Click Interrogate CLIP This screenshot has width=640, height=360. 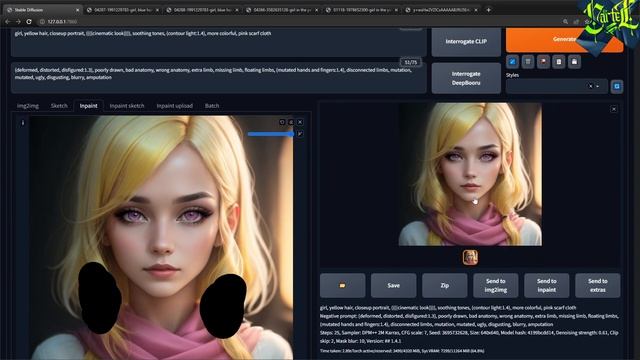tap(466, 42)
